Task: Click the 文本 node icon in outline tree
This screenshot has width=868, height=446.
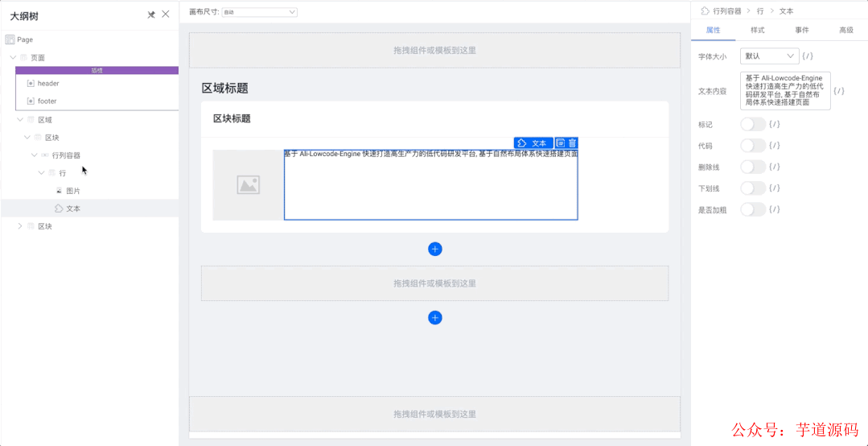Action: pos(59,209)
